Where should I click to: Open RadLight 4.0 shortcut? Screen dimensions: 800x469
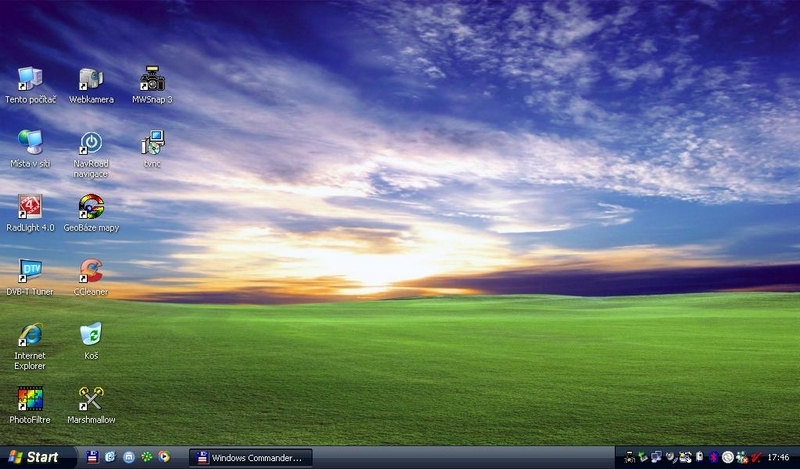(x=30, y=208)
